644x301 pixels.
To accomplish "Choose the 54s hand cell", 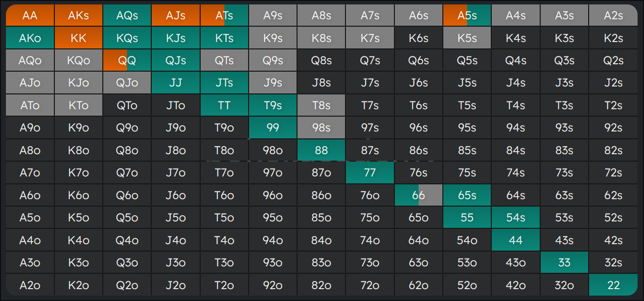I will tap(515, 217).
